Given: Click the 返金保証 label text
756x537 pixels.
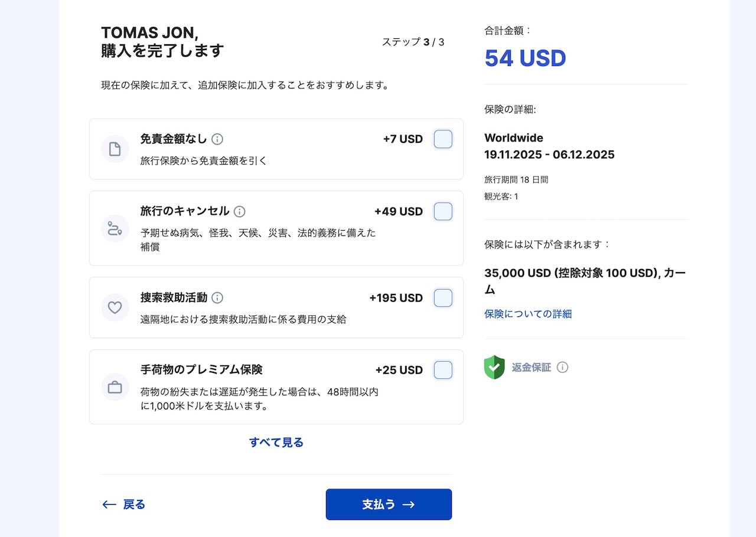Looking at the screenshot, I should (x=531, y=367).
